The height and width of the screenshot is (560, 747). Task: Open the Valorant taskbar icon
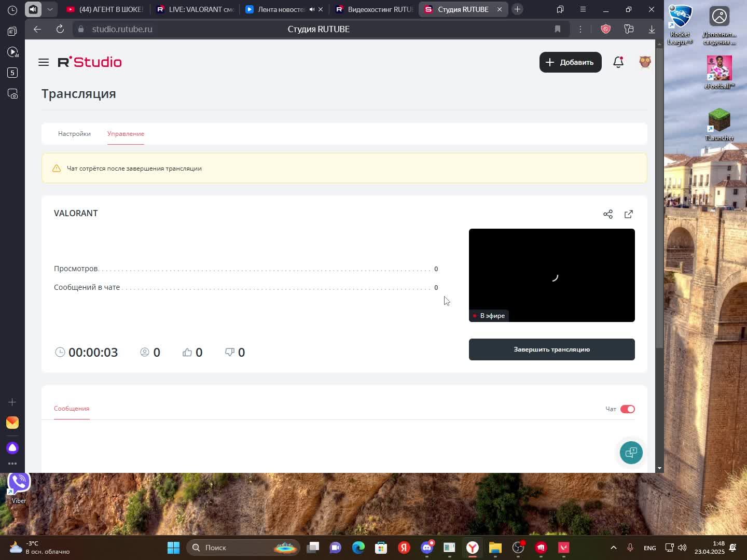click(x=564, y=548)
